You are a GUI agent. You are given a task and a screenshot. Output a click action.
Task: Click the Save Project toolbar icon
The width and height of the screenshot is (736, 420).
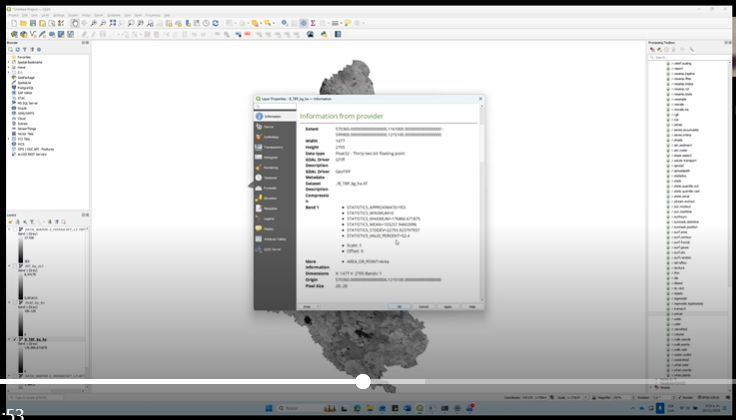click(34, 23)
